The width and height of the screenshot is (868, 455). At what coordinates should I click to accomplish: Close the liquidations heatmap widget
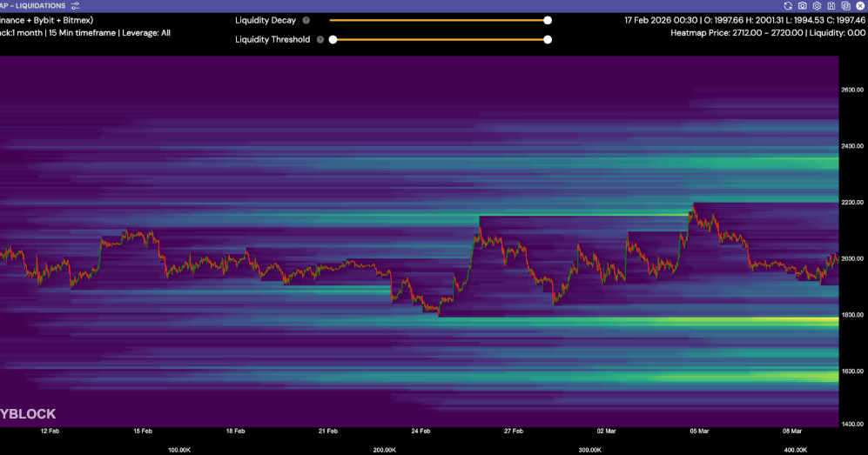pyautogui.click(x=859, y=5)
